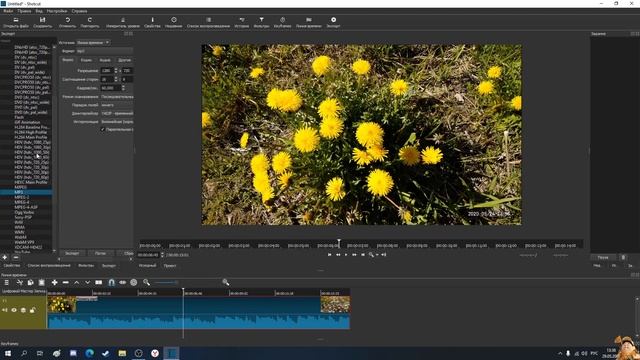Viewport: 640px width, 360px height.
Task: Click the frame rate stepper
Action: pos(123,88)
